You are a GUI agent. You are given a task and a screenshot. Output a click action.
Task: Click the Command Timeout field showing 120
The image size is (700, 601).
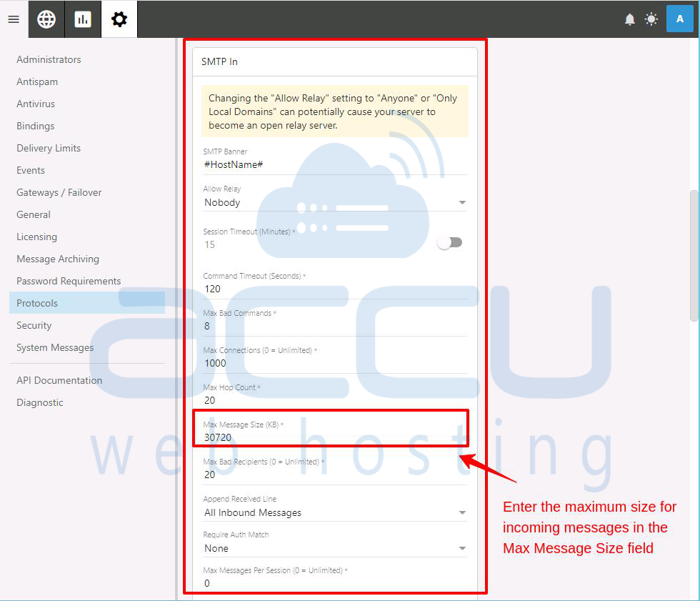335,289
